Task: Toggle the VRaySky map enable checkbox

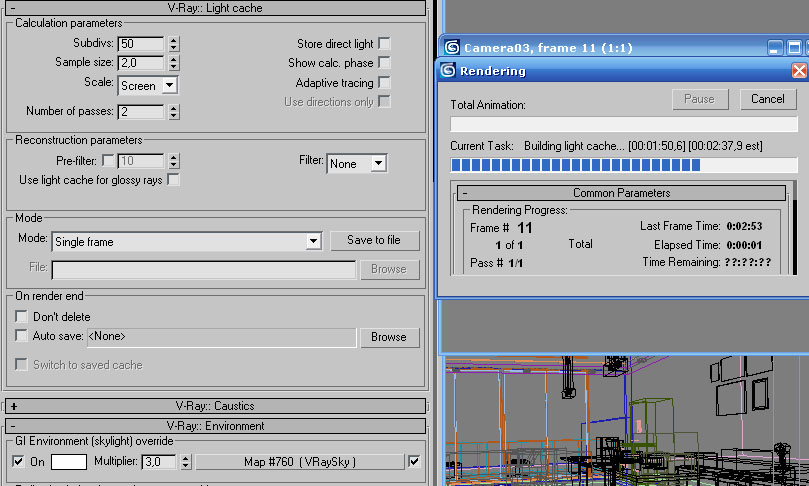Action: tap(414, 461)
